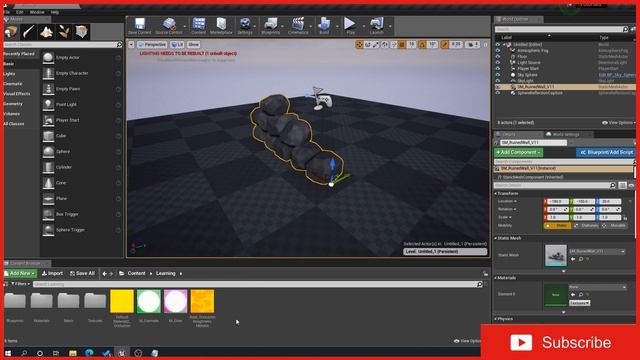Select the Geometry Editing mode icon
This screenshot has width=640, height=360.
coord(81,32)
